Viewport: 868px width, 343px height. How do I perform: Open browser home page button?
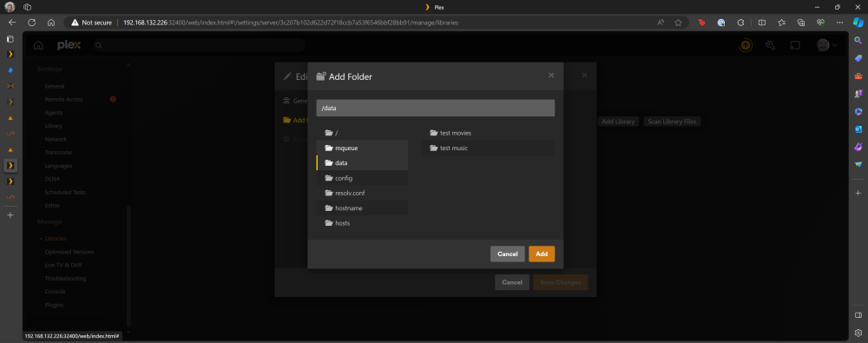pyautogui.click(x=51, y=23)
